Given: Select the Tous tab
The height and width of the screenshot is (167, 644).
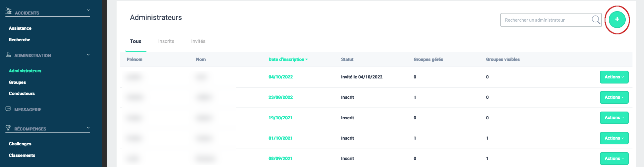Looking at the screenshot, I should click(x=136, y=41).
